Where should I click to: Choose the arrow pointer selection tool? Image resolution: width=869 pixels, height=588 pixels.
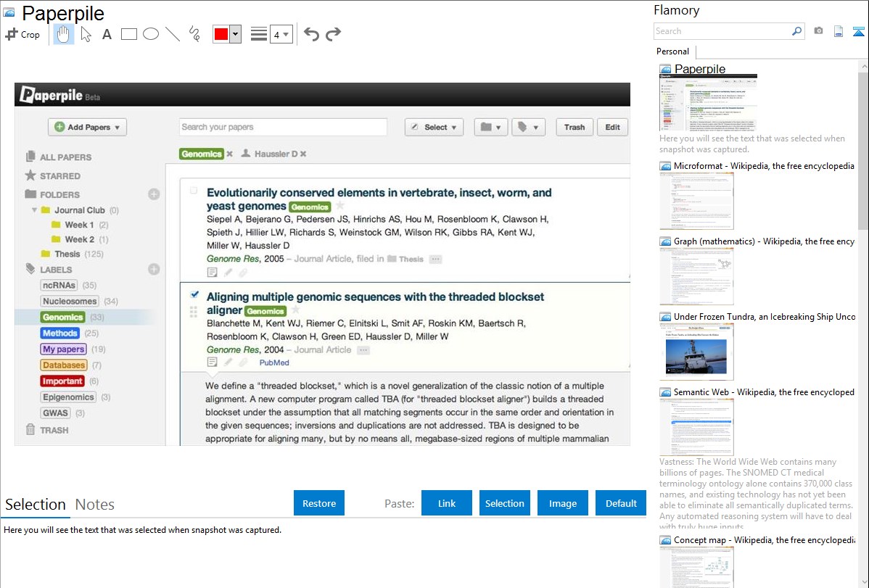click(x=86, y=34)
